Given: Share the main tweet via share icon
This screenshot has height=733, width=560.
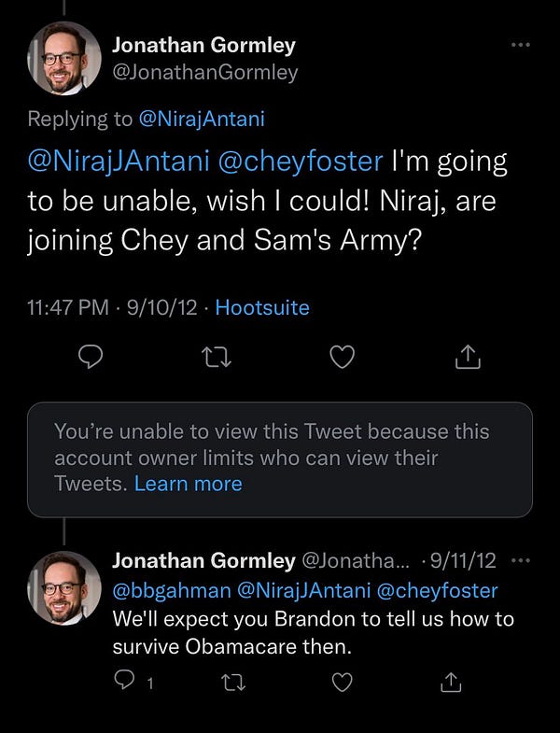Looking at the screenshot, I should click(468, 356).
